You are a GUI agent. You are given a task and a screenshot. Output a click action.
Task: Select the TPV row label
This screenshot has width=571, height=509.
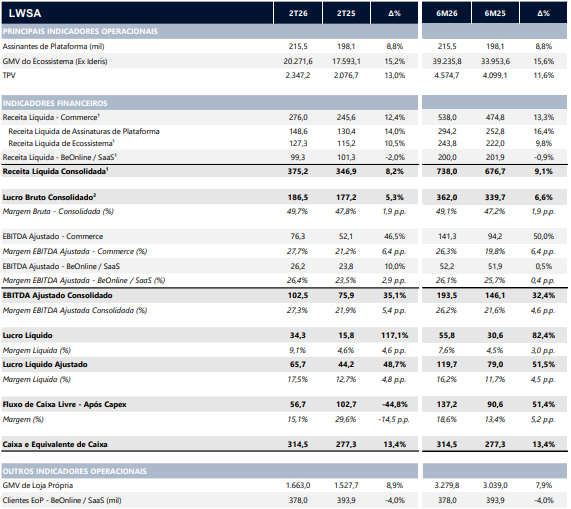click(9, 75)
